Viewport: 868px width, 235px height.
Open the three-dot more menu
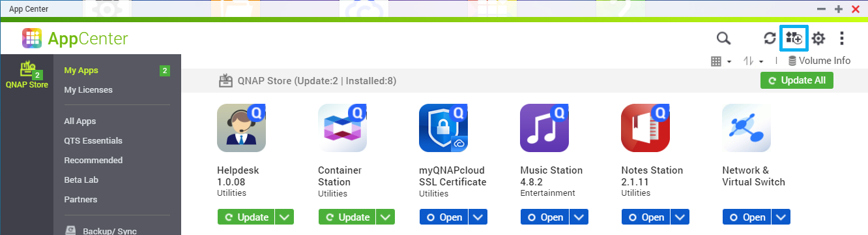click(842, 39)
